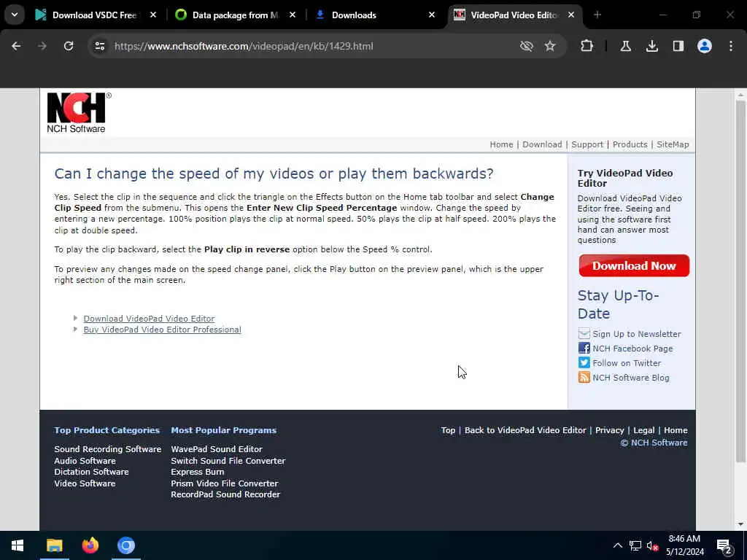This screenshot has height=560, width=747.
Task: Click the Twitter bird icon
Action: tap(584, 363)
